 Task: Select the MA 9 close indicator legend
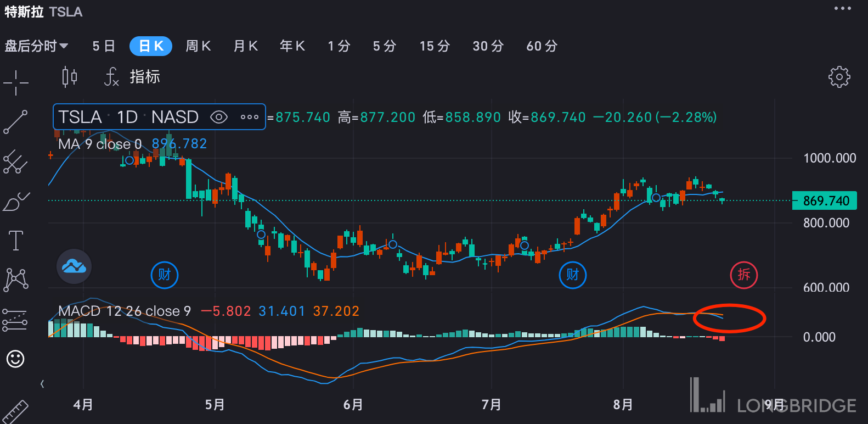[100, 144]
